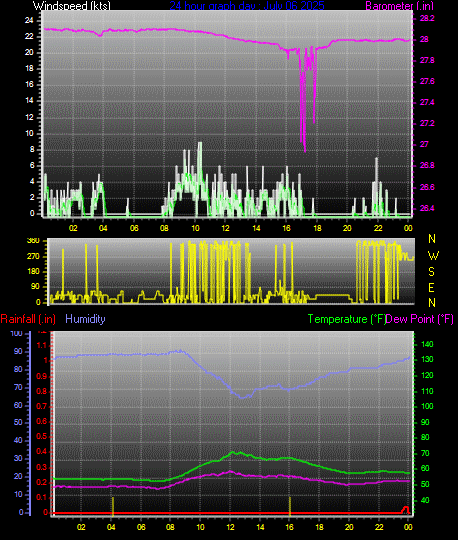The image size is (458, 540).
Task: Click the Dew Point (°F) legend label
Action: coord(419,319)
